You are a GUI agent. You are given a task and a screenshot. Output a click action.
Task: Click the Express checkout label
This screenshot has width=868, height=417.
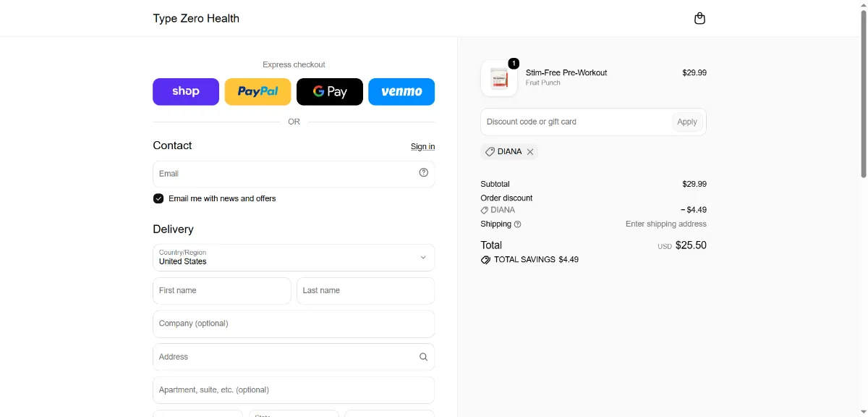(294, 64)
